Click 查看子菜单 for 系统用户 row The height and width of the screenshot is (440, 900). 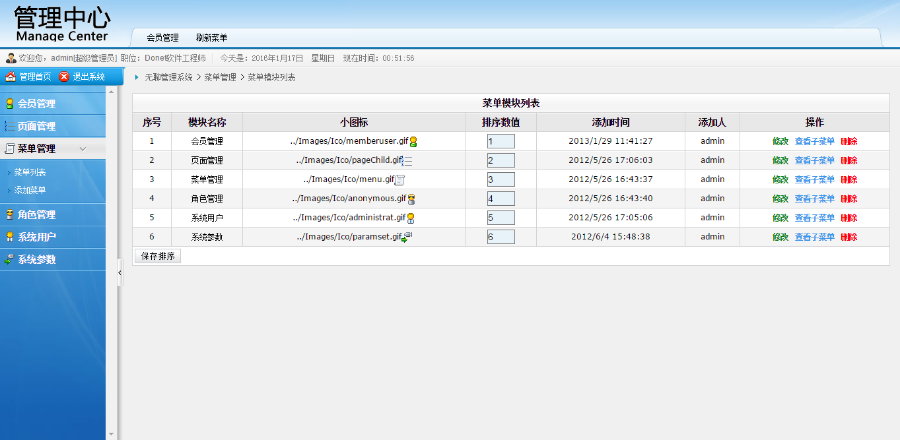tap(814, 218)
